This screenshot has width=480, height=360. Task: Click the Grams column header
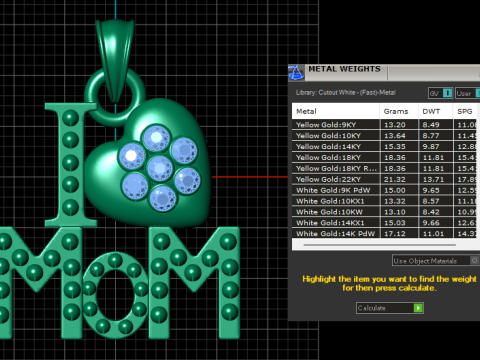point(399,111)
